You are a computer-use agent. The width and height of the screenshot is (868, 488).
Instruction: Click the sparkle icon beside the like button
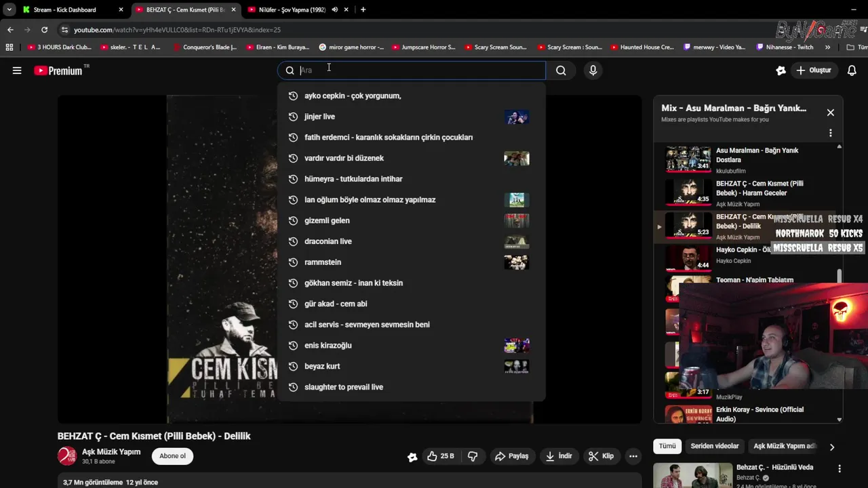412,457
